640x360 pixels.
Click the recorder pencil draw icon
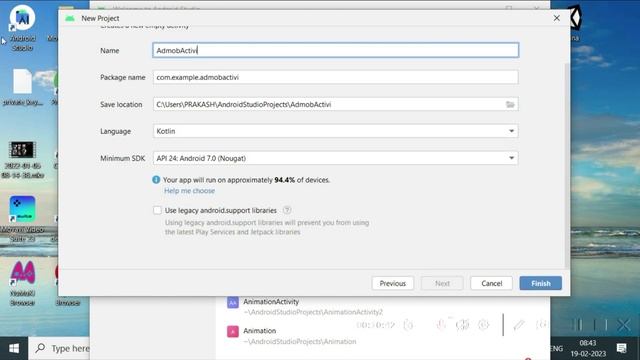coord(519,324)
